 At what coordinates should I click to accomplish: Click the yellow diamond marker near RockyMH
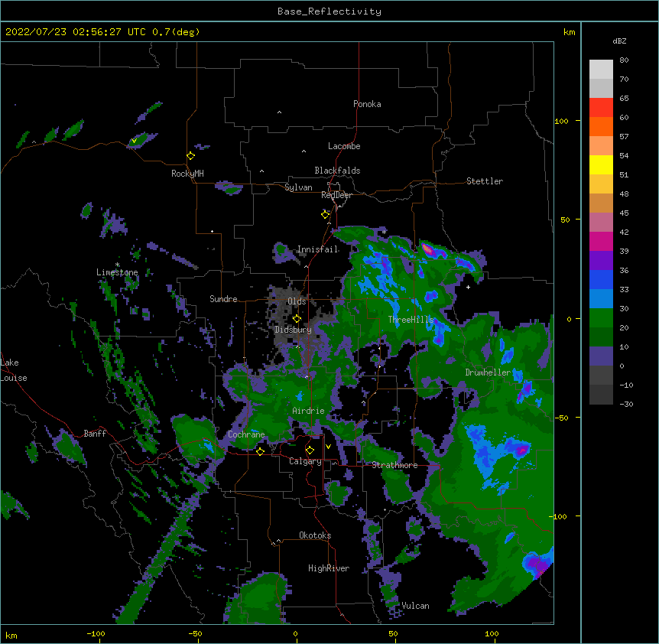pyautogui.click(x=191, y=156)
